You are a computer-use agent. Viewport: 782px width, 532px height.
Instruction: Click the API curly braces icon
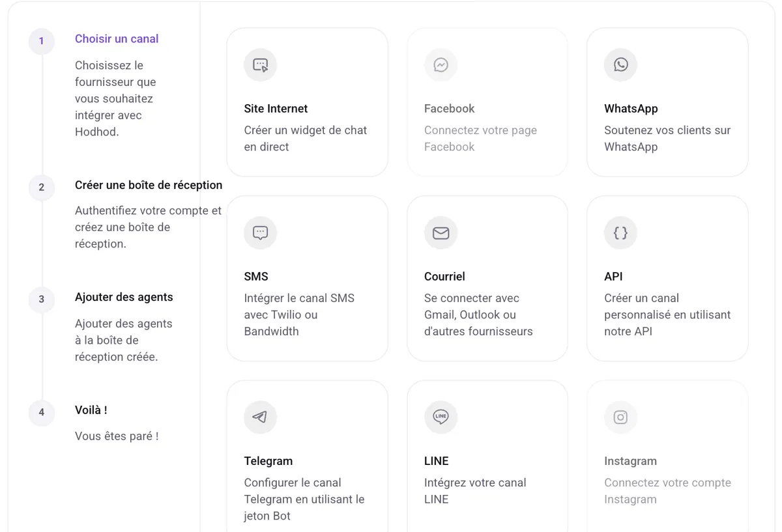tap(620, 232)
